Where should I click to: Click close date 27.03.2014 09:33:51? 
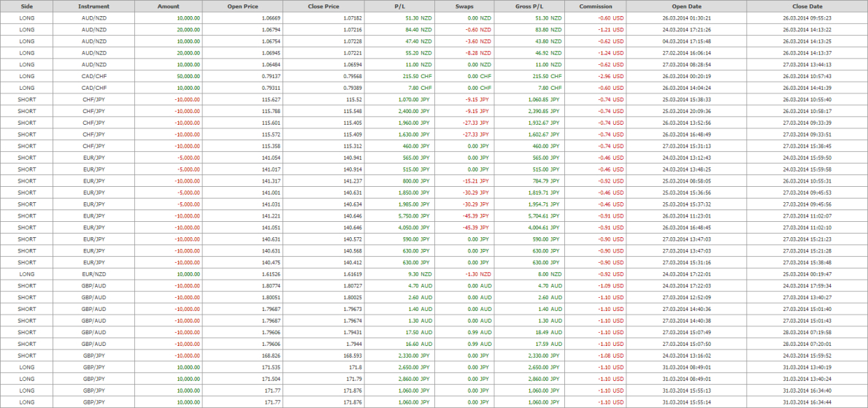(x=807, y=134)
